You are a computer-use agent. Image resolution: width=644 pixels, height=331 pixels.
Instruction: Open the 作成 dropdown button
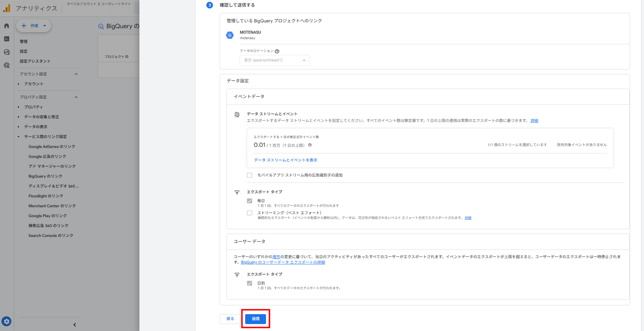[x=34, y=26]
